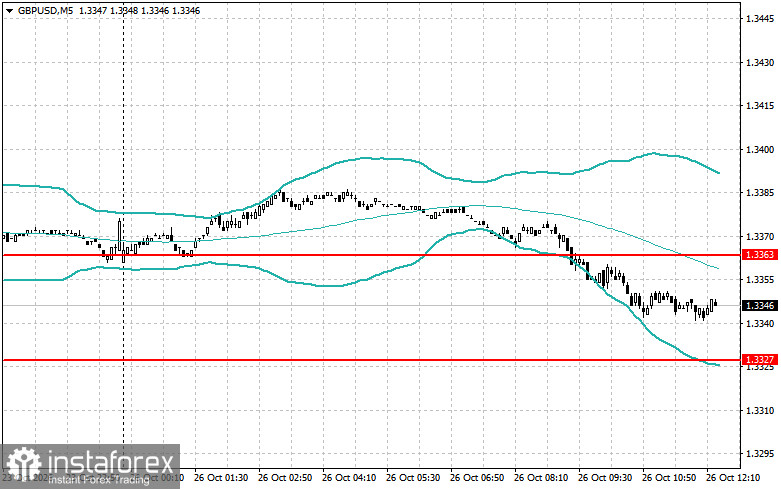
Task: Click the 1.3415 price scale value
Action: click(x=760, y=106)
